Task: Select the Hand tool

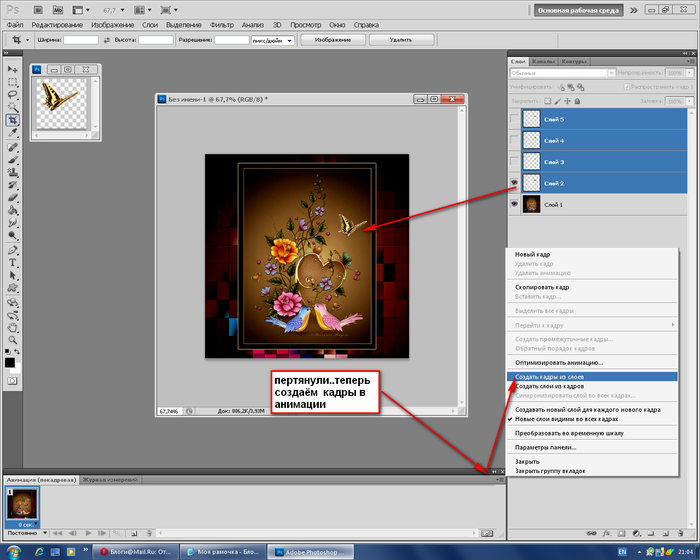Action: tap(12, 328)
